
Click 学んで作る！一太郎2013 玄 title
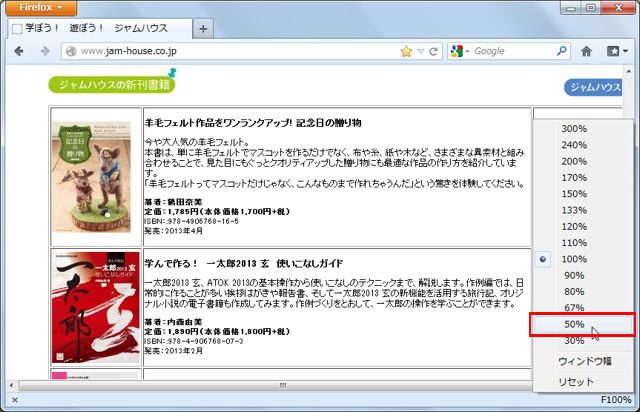244,263
